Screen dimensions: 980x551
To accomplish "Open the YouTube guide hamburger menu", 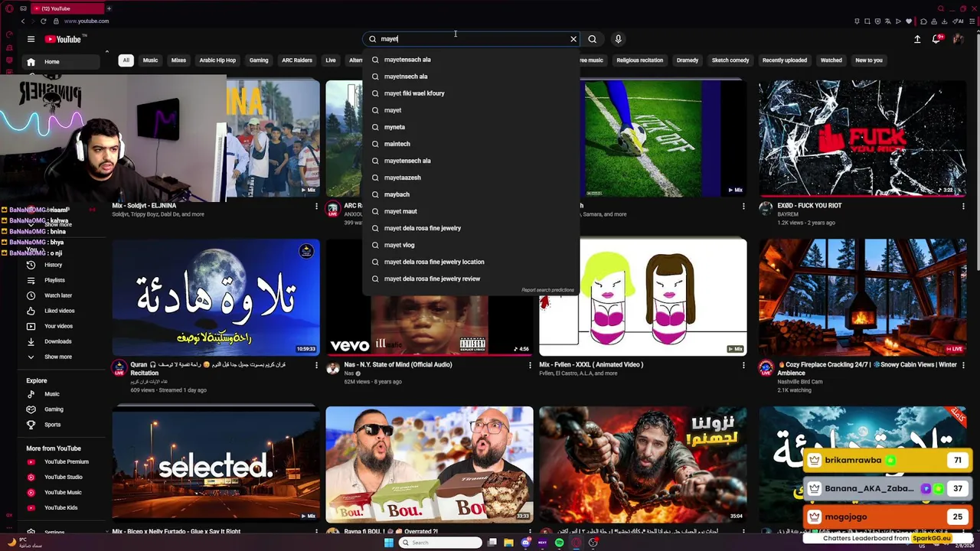I will pyautogui.click(x=31, y=39).
